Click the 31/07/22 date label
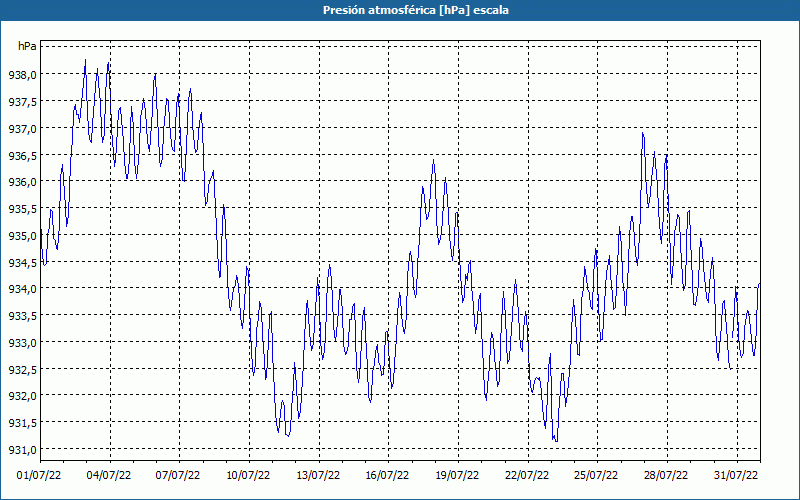This screenshot has width=800, height=500. tap(736, 476)
